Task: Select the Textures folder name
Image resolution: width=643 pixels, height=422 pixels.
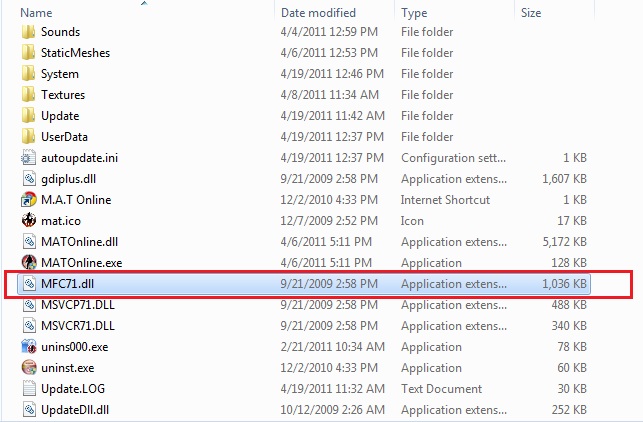Action: [63, 95]
